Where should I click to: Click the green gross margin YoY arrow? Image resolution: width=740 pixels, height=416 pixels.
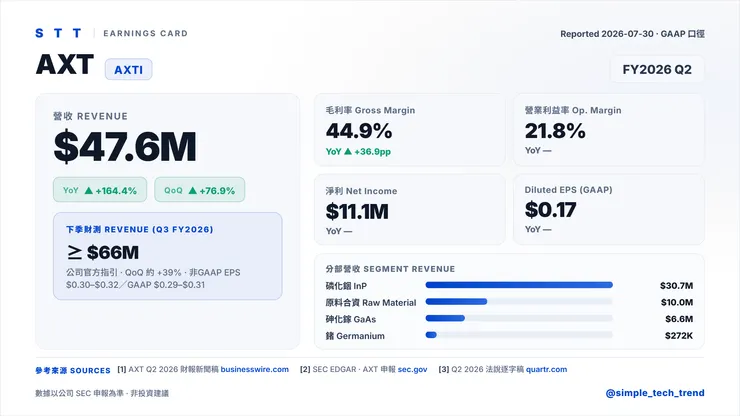(348, 152)
